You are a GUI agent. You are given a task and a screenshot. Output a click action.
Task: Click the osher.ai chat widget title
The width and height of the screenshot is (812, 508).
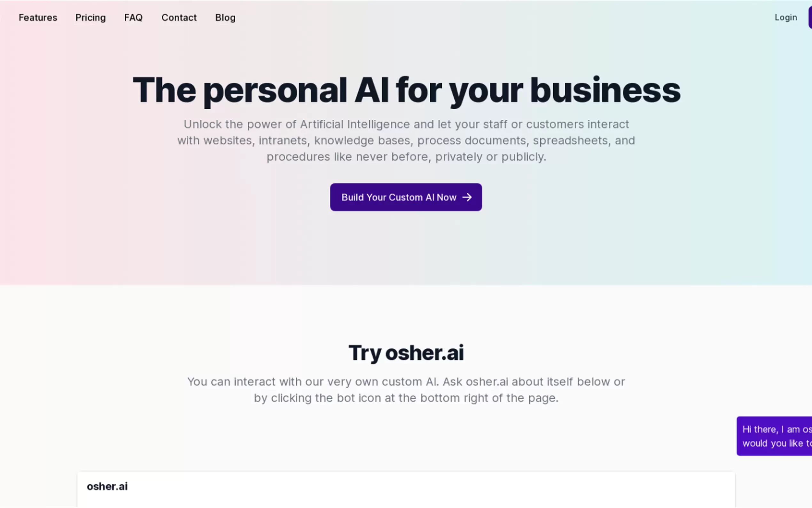(x=107, y=486)
